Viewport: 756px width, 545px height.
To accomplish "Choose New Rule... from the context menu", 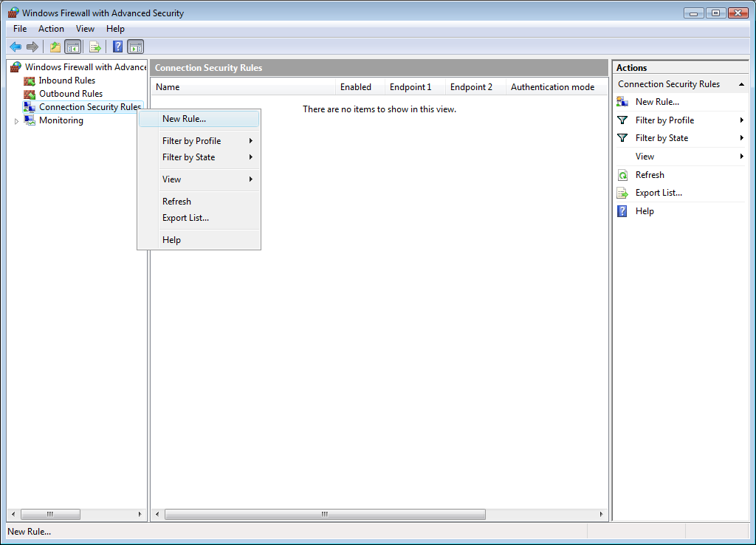I will click(x=199, y=119).
